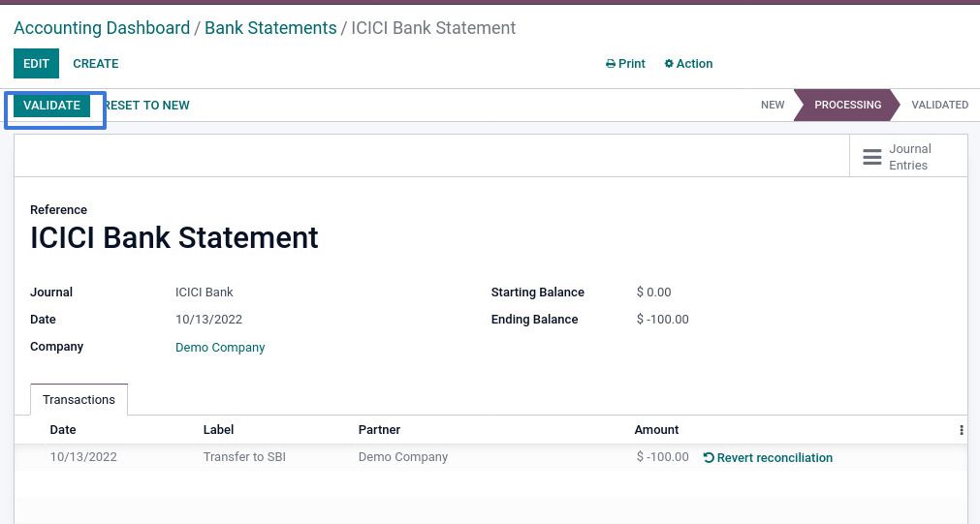Click Reset to New button
Image resolution: width=980 pixels, height=524 pixels.
pos(147,106)
